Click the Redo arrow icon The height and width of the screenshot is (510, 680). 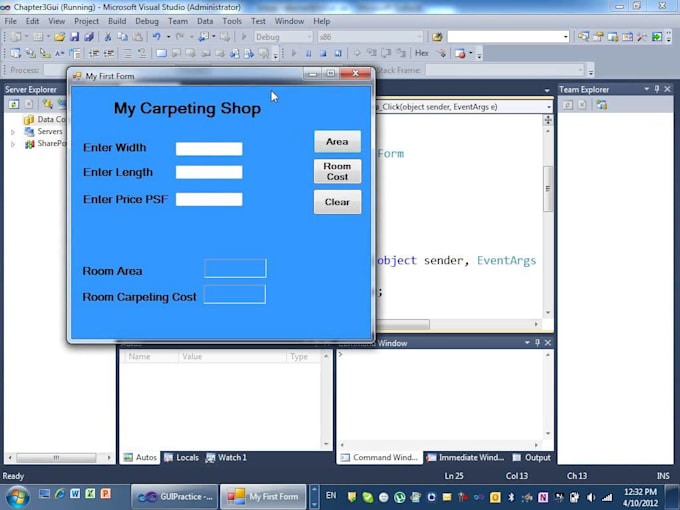coord(180,37)
